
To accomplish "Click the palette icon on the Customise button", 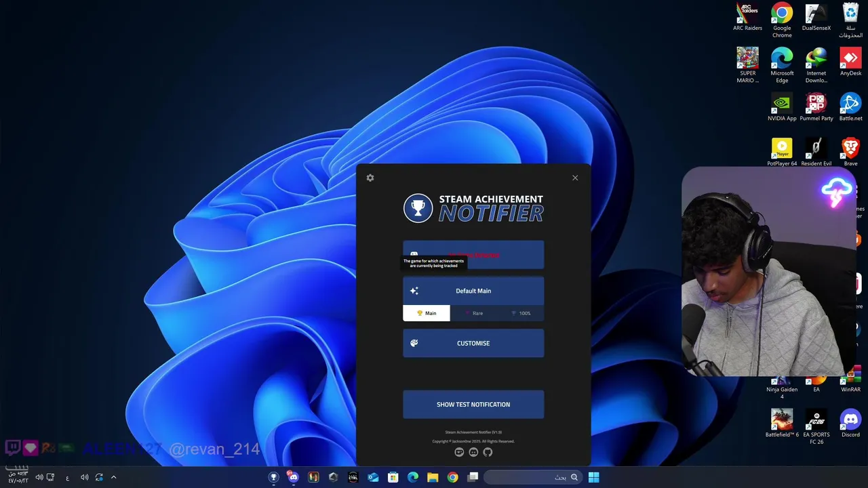I will [x=414, y=343].
